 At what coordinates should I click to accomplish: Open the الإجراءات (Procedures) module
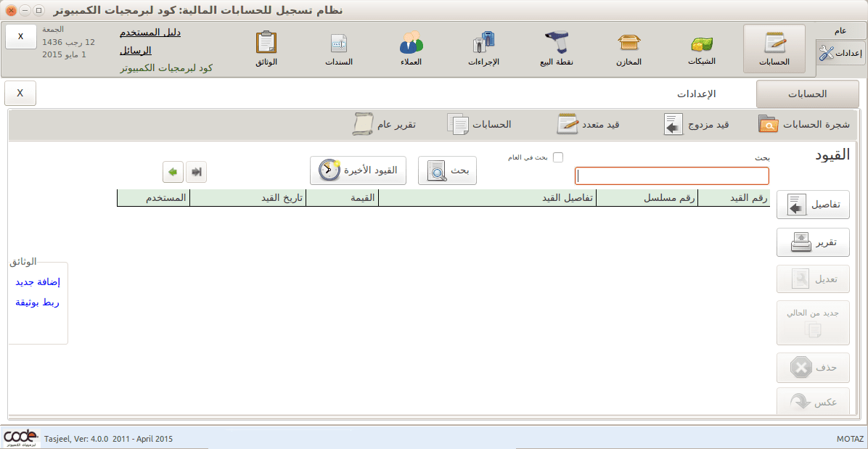tap(482, 46)
